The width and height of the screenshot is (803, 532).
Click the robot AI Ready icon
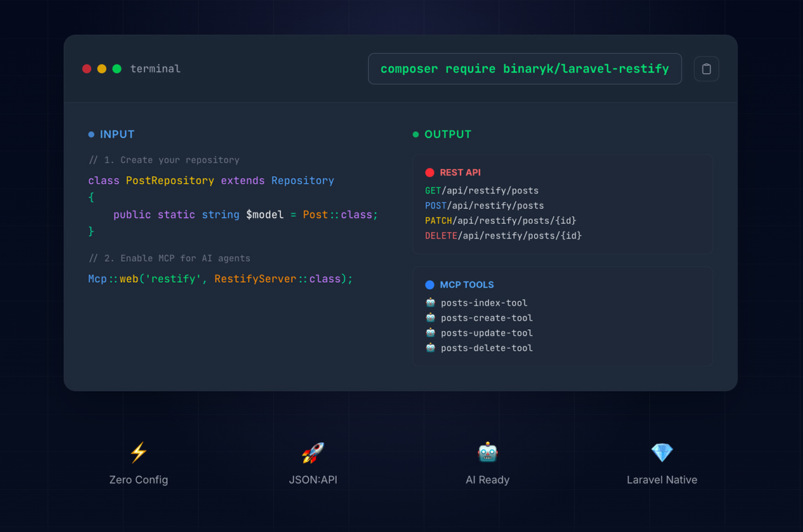[487, 452]
